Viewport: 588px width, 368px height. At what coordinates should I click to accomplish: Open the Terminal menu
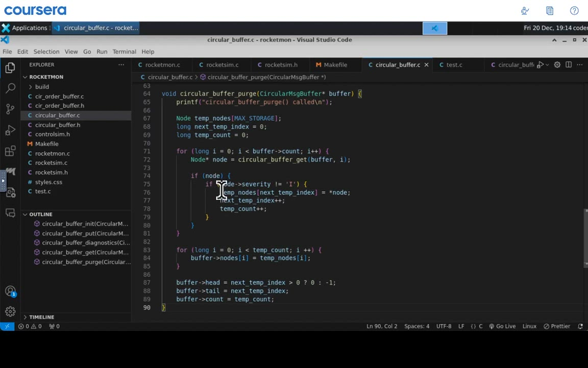pos(124,52)
